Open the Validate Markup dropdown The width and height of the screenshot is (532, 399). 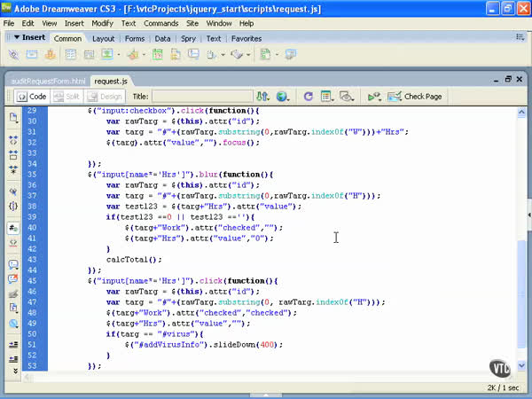click(x=374, y=96)
